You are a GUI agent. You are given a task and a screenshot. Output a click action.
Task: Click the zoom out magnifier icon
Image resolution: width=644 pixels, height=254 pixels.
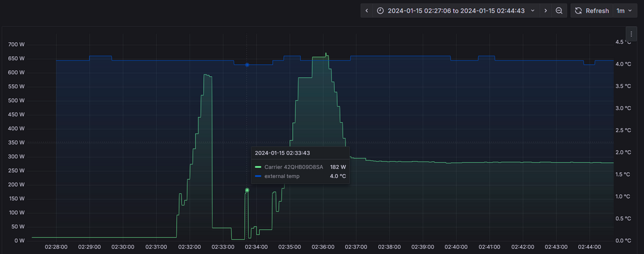coord(559,11)
